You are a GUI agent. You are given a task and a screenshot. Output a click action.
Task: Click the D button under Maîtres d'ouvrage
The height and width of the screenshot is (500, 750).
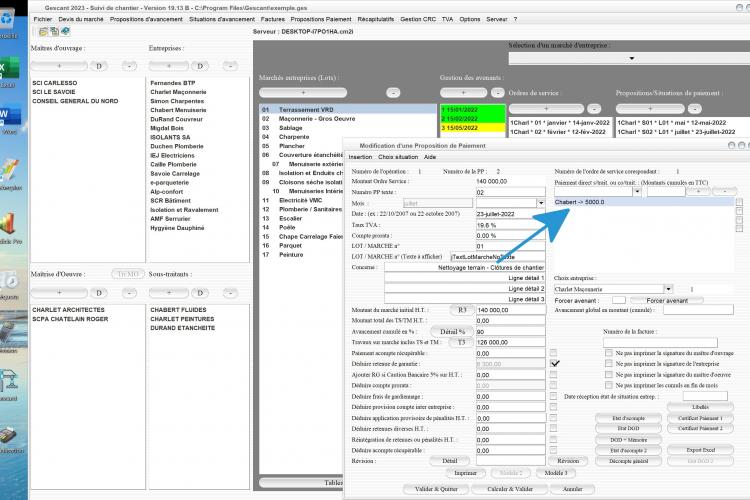[x=99, y=66]
